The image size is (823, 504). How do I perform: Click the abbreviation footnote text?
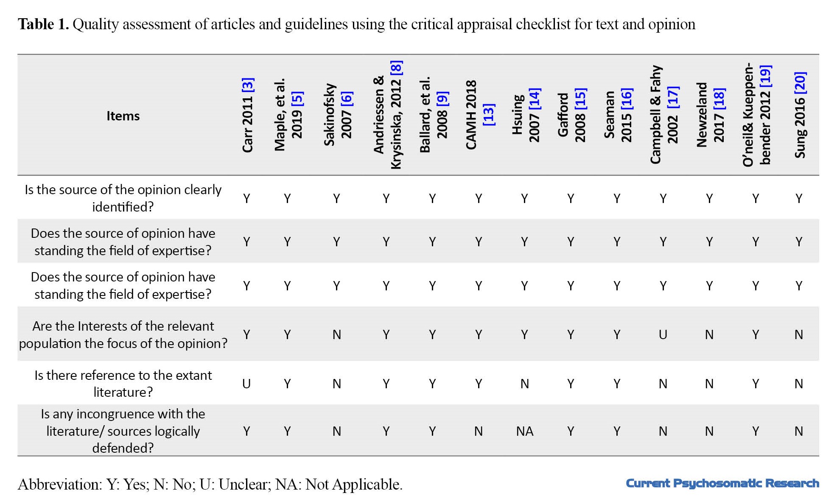tap(210, 484)
